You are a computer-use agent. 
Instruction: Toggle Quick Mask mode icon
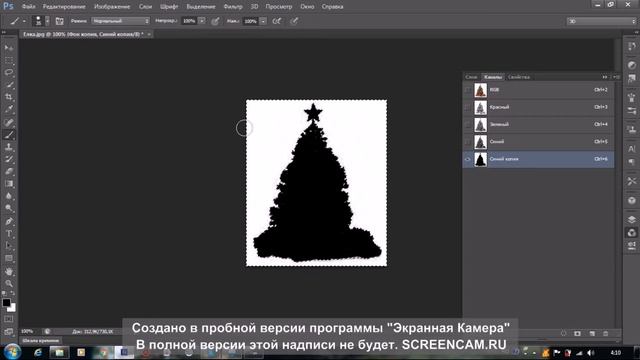[9, 319]
